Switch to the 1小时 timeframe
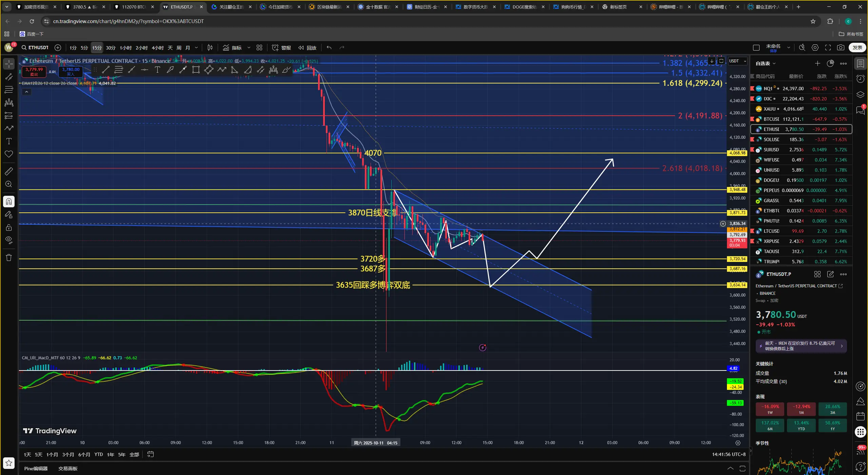The width and height of the screenshot is (868, 475). (125, 47)
